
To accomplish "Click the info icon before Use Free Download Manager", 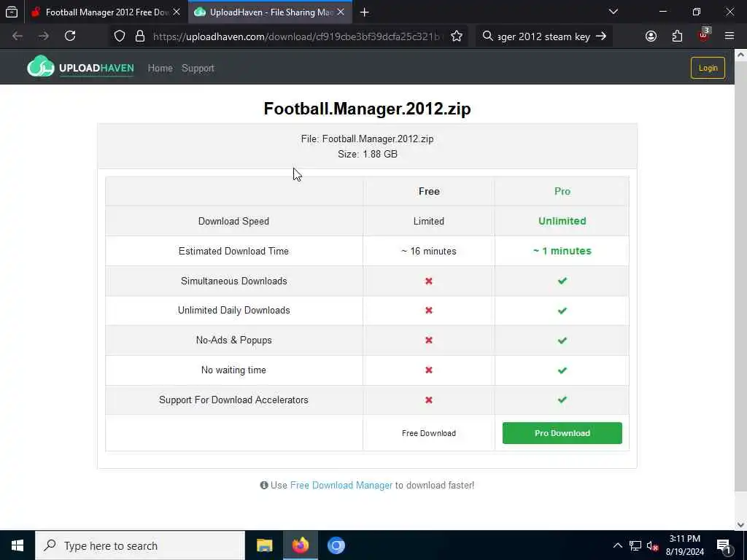I will tap(264, 485).
